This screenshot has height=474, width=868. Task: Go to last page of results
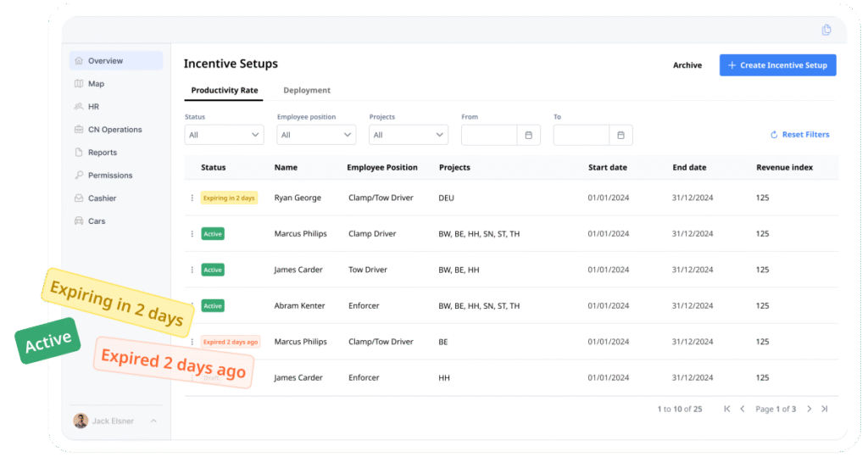824,409
